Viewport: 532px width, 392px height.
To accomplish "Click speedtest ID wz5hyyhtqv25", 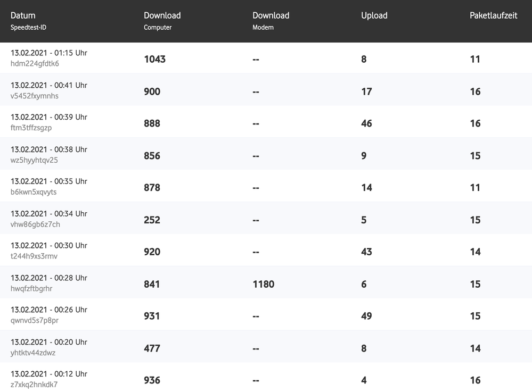I will [x=34, y=160].
